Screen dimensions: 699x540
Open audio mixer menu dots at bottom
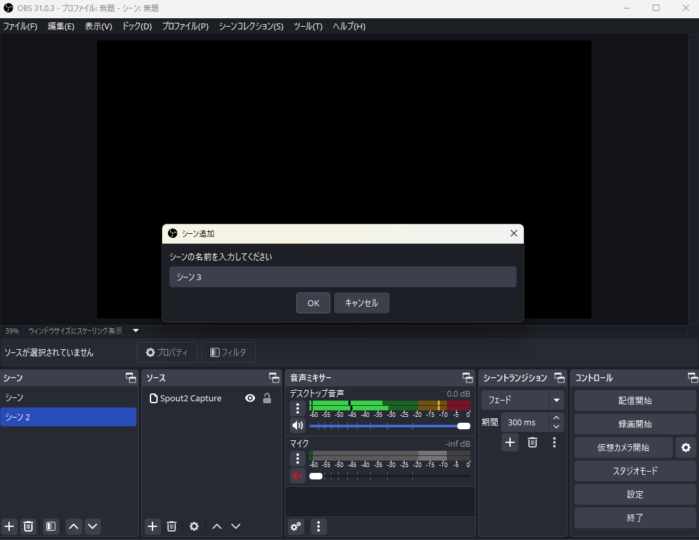(x=318, y=527)
